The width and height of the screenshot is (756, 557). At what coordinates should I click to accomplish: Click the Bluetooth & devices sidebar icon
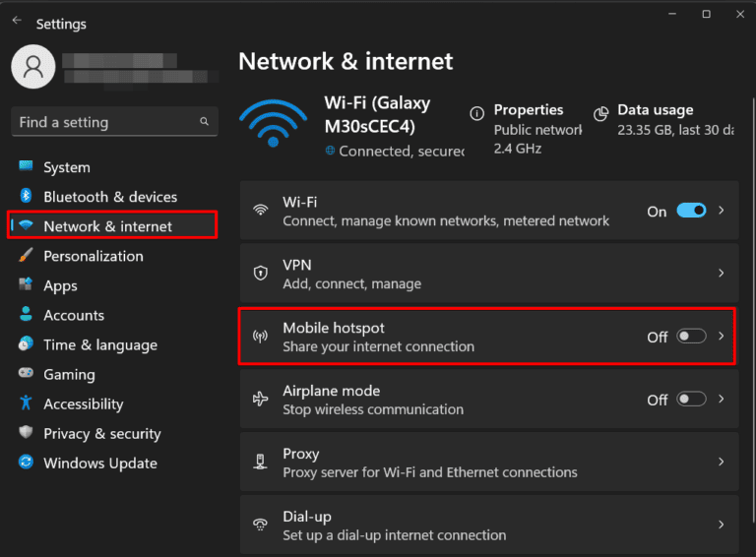tap(26, 197)
